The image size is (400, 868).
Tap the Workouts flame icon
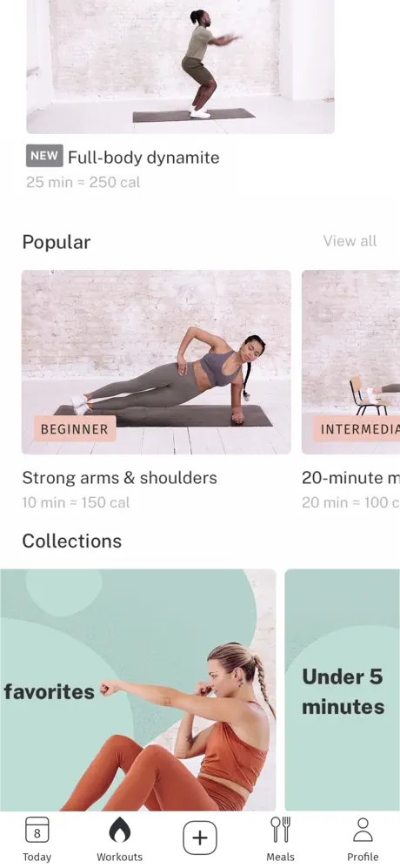(119, 830)
